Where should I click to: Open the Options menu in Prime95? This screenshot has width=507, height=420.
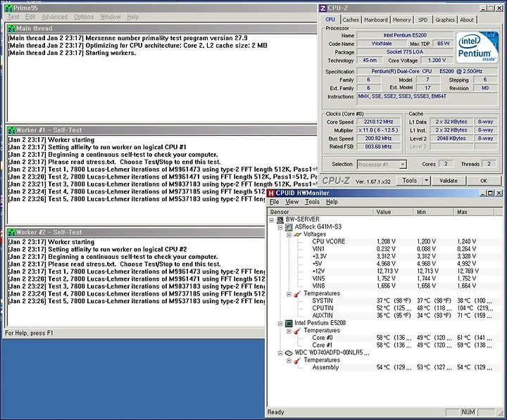[84, 17]
